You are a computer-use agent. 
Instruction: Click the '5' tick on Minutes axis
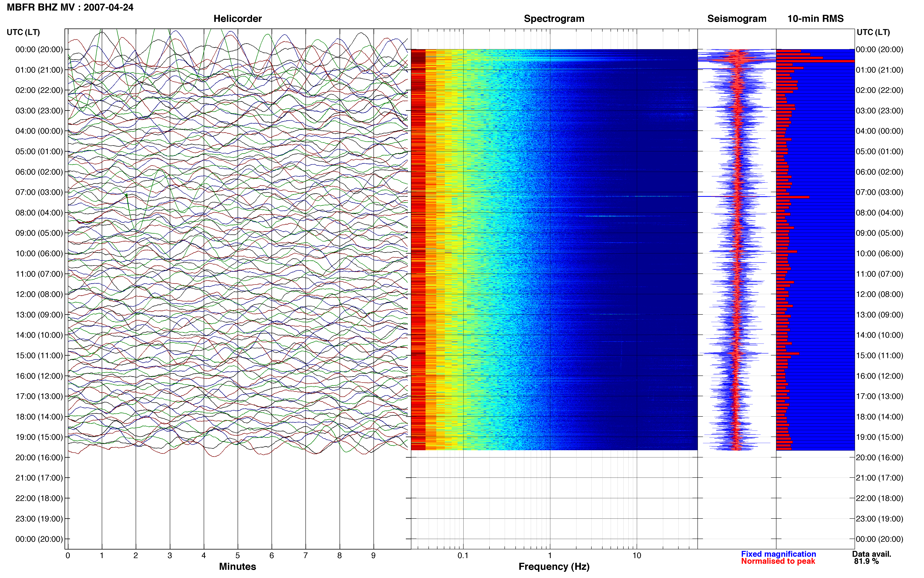238,556
